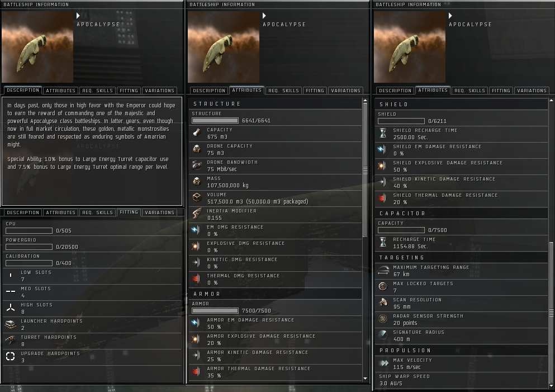This screenshot has height=392, width=555.
Task: Click the Max Velocity arrows icon
Action: [x=383, y=363]
